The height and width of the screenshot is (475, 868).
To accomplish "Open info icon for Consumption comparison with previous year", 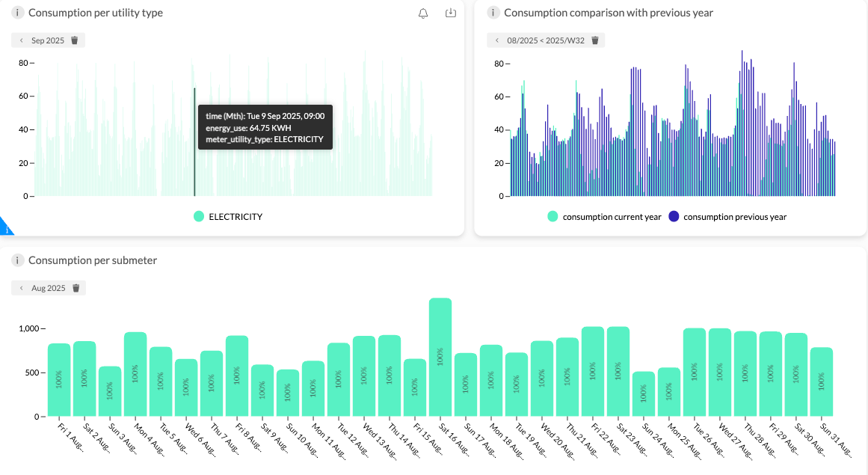I will (493, 12).
